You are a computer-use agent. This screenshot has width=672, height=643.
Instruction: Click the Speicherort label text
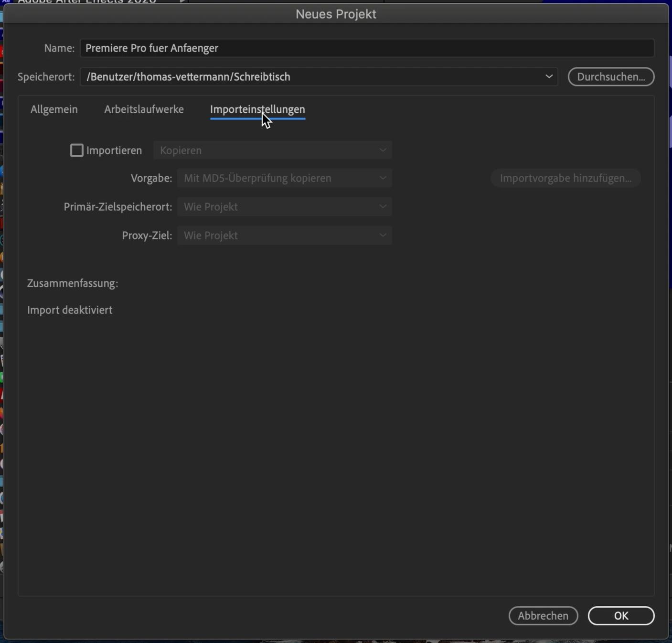pyautogui.click(x=46, y=77)
